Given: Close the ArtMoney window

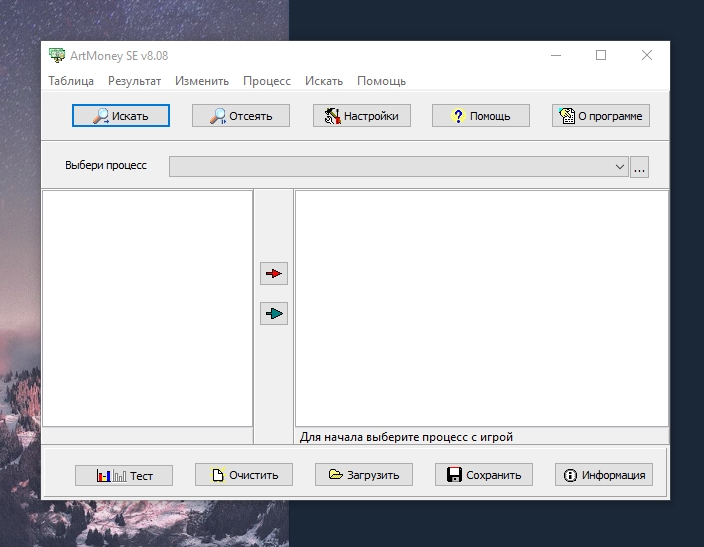Looking at the screenshot, I should pyautogui.click(x=647, y=55).
